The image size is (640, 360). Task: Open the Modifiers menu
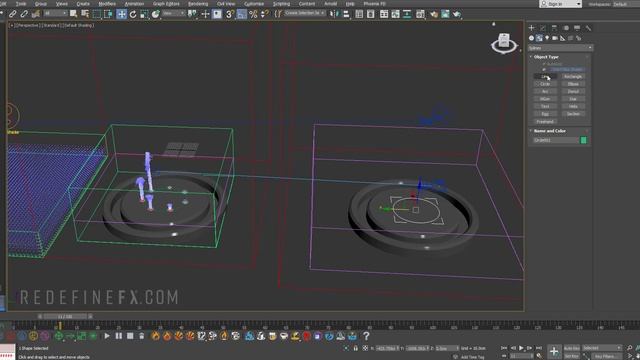107,4
